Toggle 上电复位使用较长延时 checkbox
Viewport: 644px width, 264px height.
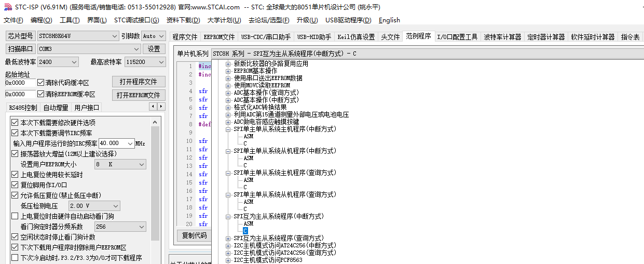tap(15, 175)
